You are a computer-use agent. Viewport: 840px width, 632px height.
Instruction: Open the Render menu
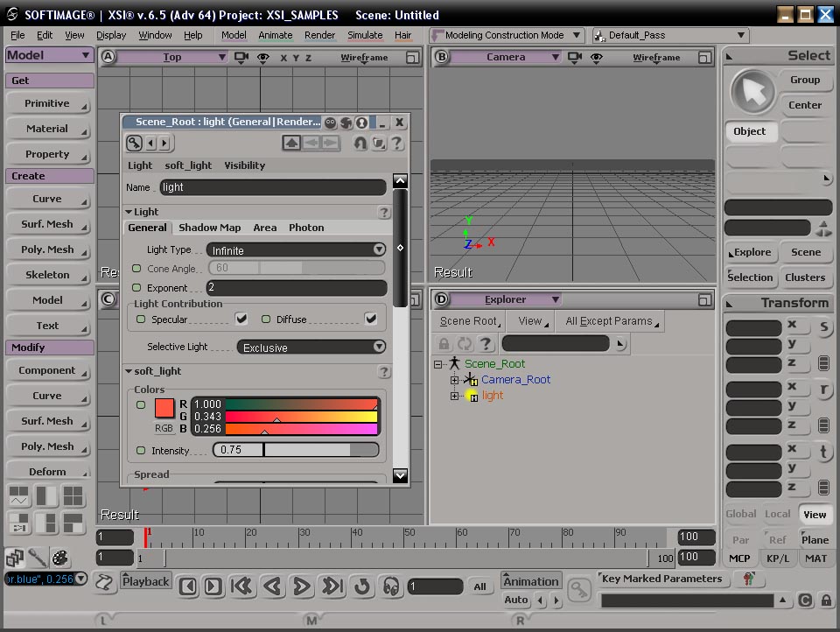[x=319, y=35]
